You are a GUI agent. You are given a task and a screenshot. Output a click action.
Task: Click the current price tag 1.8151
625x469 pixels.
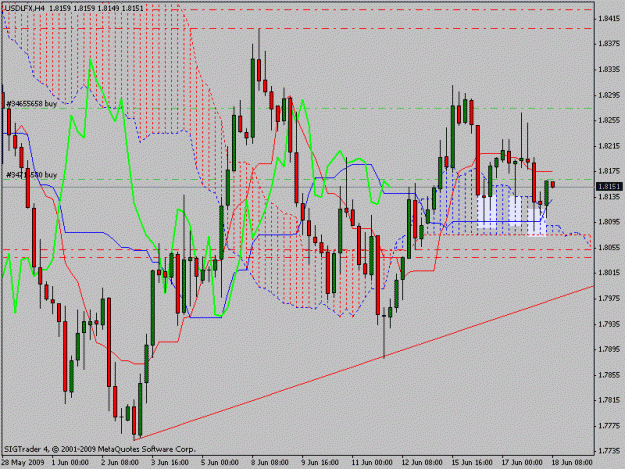click(609, 186)
